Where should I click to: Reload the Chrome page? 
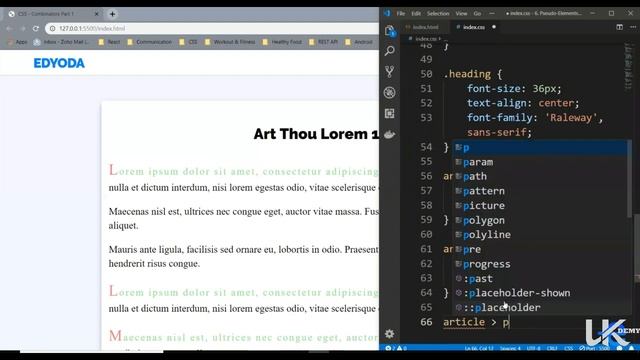click(36, 29)
